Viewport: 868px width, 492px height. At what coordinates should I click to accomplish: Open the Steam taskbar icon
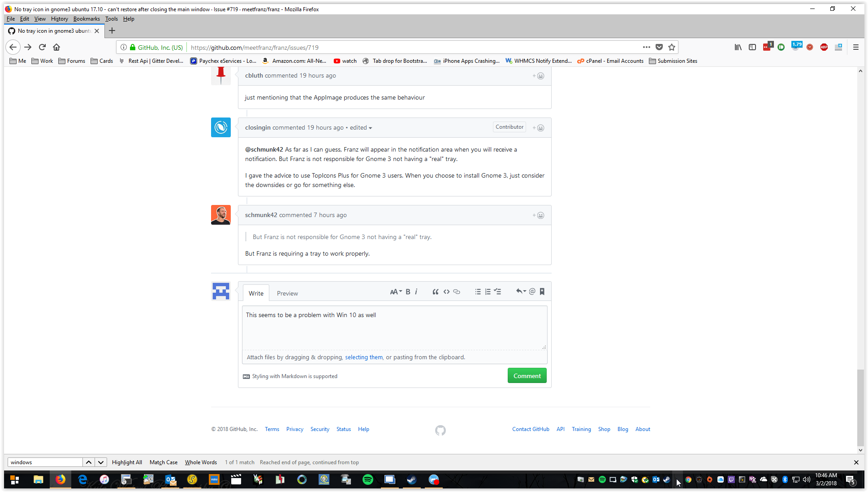[x=411, y=479]
